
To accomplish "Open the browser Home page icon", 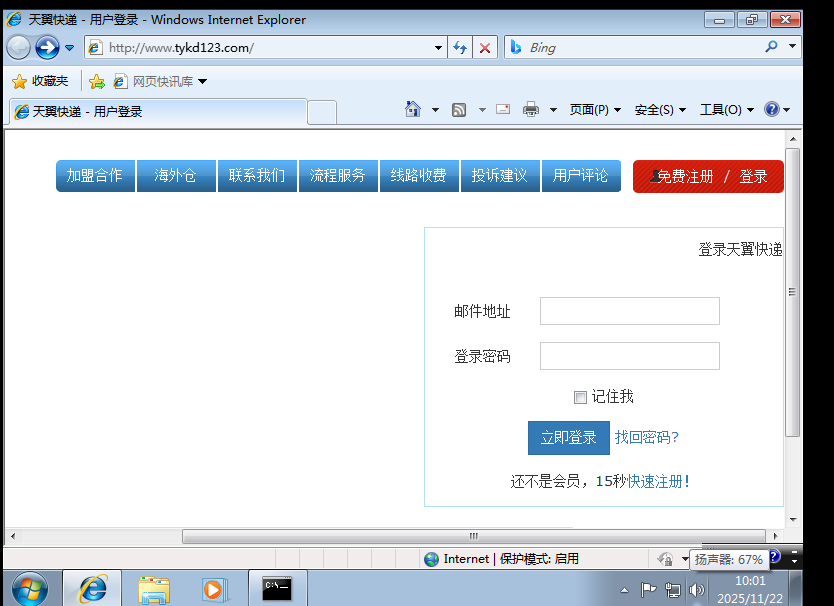I will coord(415,110).
